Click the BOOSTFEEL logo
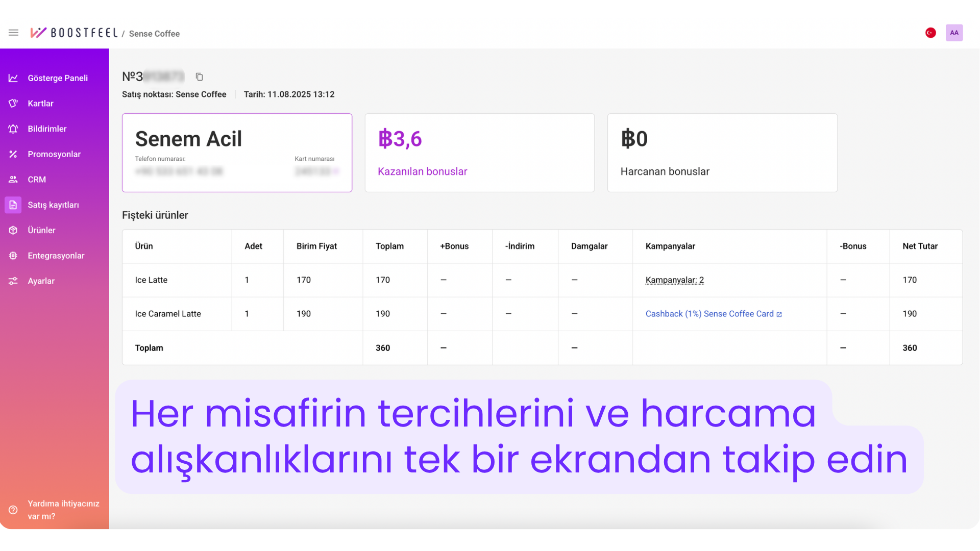 pyautogui.click(x=74, y=32)
